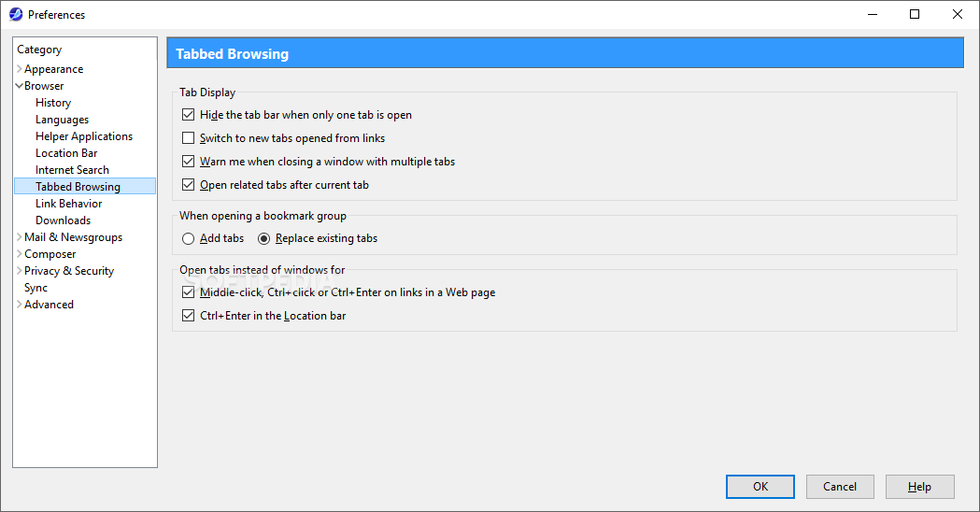Expand the Privacy & Security category
This screenshot has width=980, height=512.
20,271
